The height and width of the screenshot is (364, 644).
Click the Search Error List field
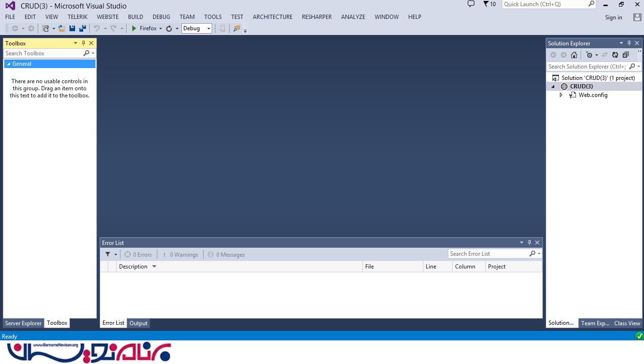(488, 254)
